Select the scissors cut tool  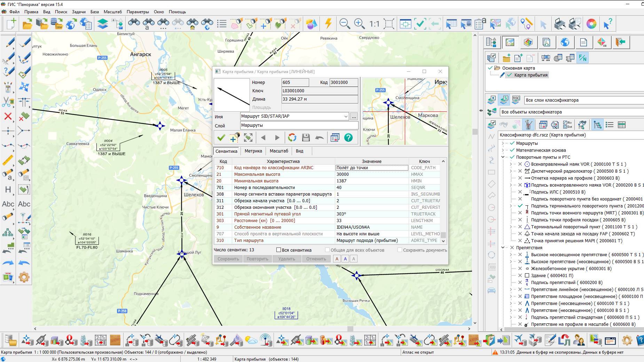coord(8,102)
